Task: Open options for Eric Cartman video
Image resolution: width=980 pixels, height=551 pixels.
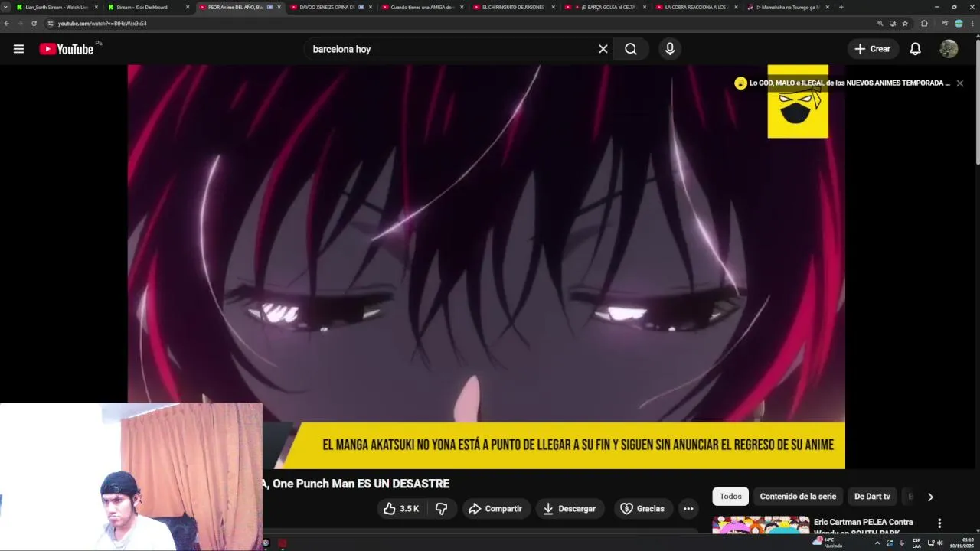Action: [939, 523]
